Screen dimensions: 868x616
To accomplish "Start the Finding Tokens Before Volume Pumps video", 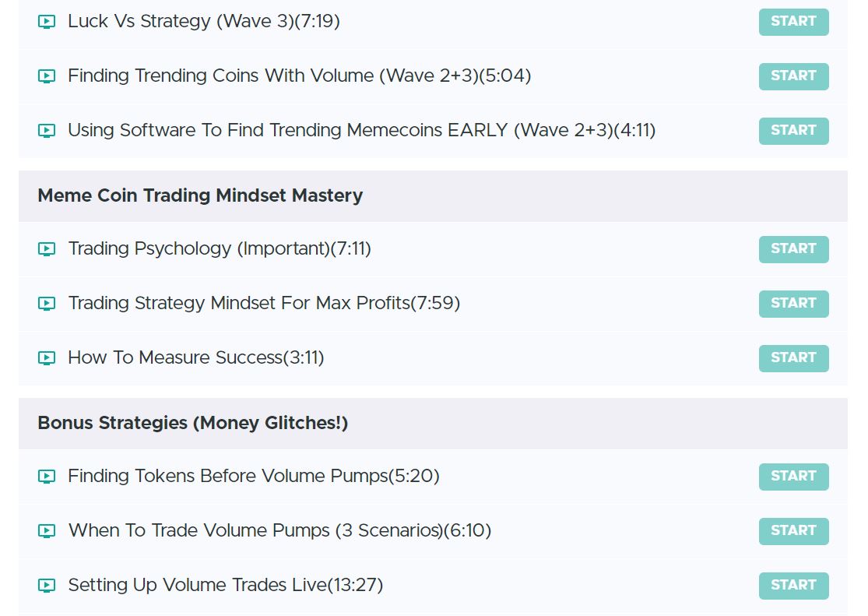I will [793, 477].
